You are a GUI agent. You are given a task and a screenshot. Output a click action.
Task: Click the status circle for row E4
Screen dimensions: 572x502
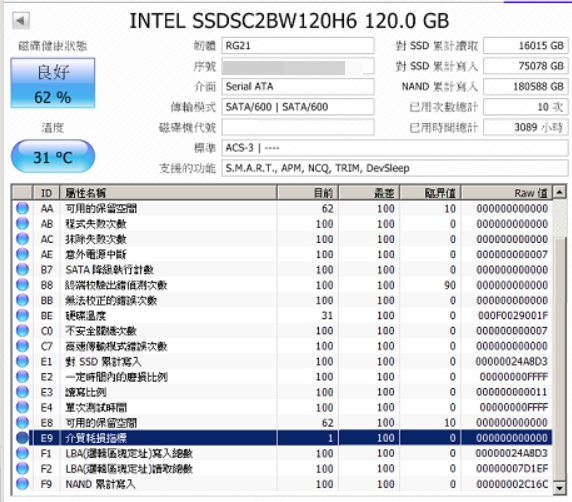(22, 408)
